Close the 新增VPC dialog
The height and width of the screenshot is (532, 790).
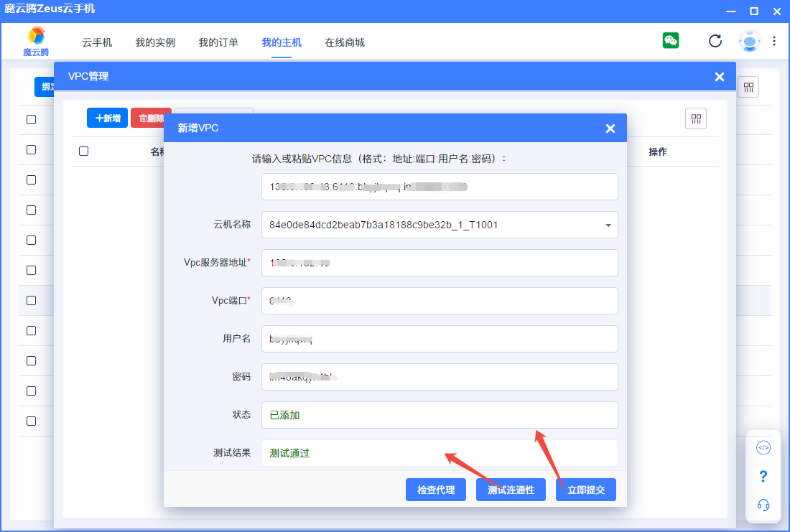coord(610,129)
